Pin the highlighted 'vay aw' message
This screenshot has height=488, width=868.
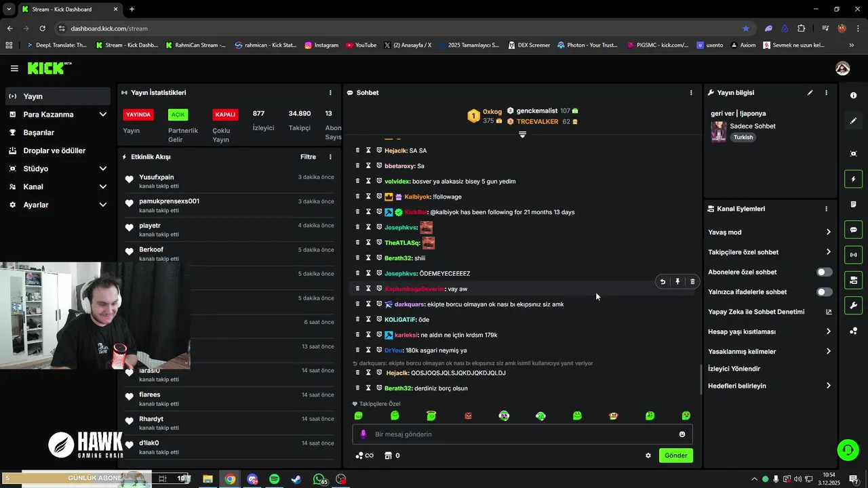click(677, 281)
